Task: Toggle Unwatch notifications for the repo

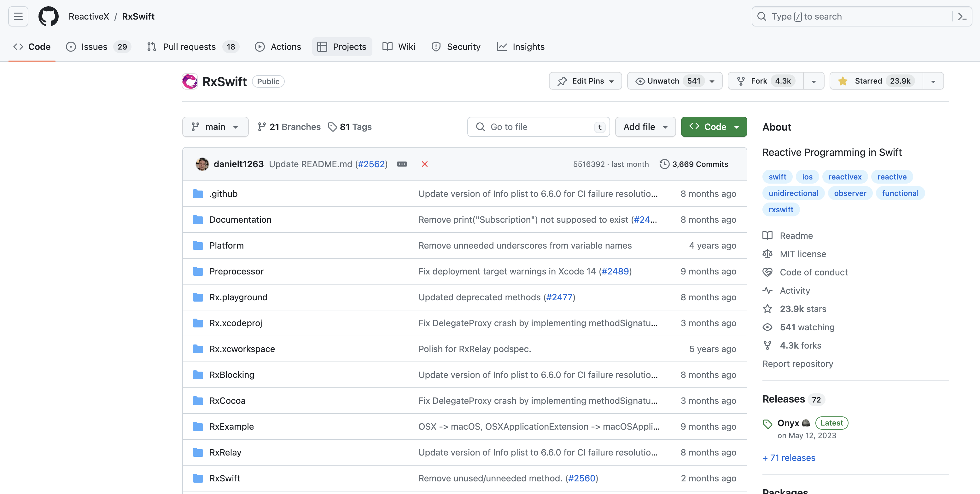Action: [x=674, y=81]
